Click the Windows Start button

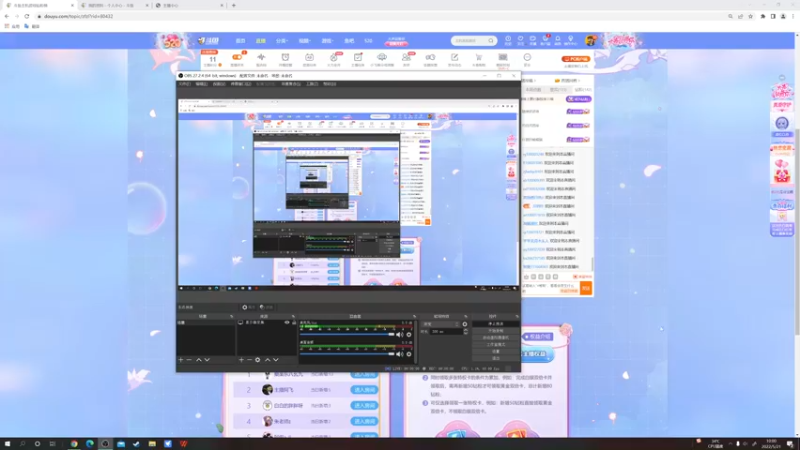(7, 444)
